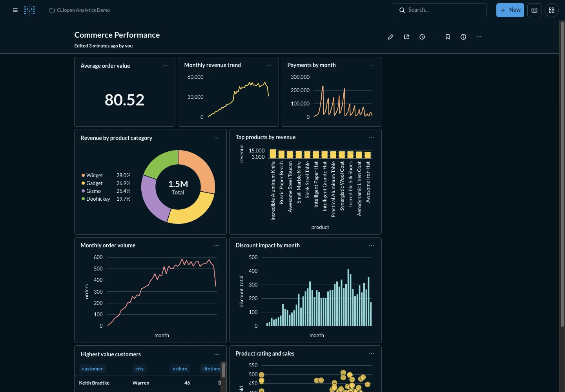Open the chat assistant icon
Viewport: 565px width, 392px height.
[534, 10]
